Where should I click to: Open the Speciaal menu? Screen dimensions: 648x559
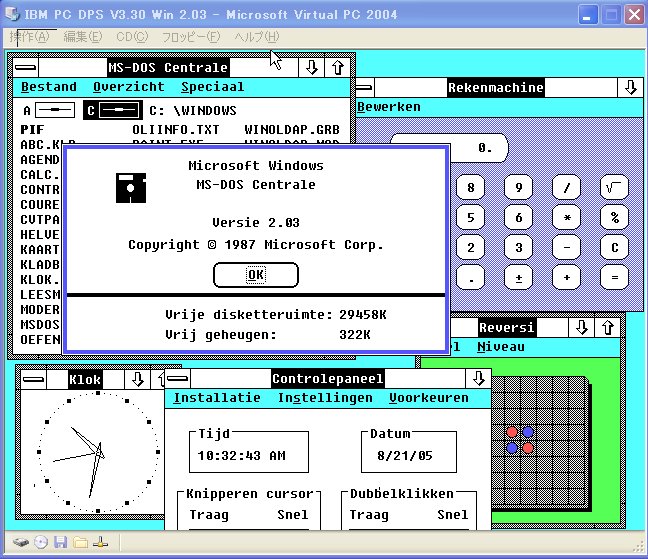[x=212, y=87]
